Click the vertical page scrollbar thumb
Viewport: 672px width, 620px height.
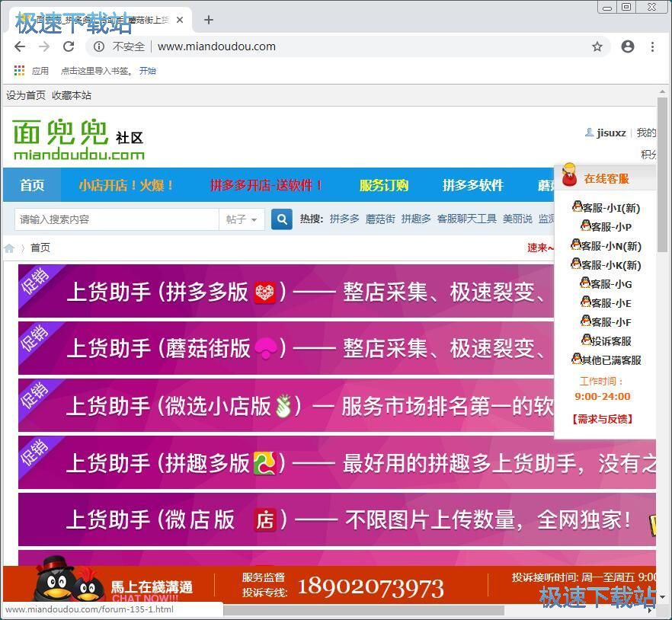coord(662,175)
